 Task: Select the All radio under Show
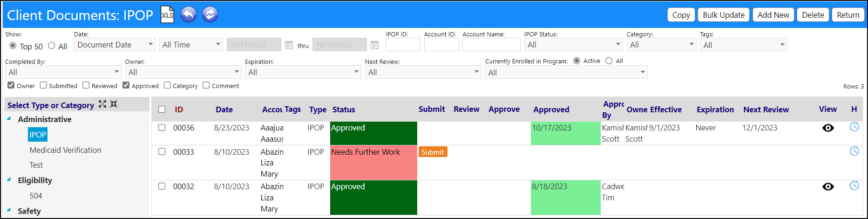tap(52, 46)
